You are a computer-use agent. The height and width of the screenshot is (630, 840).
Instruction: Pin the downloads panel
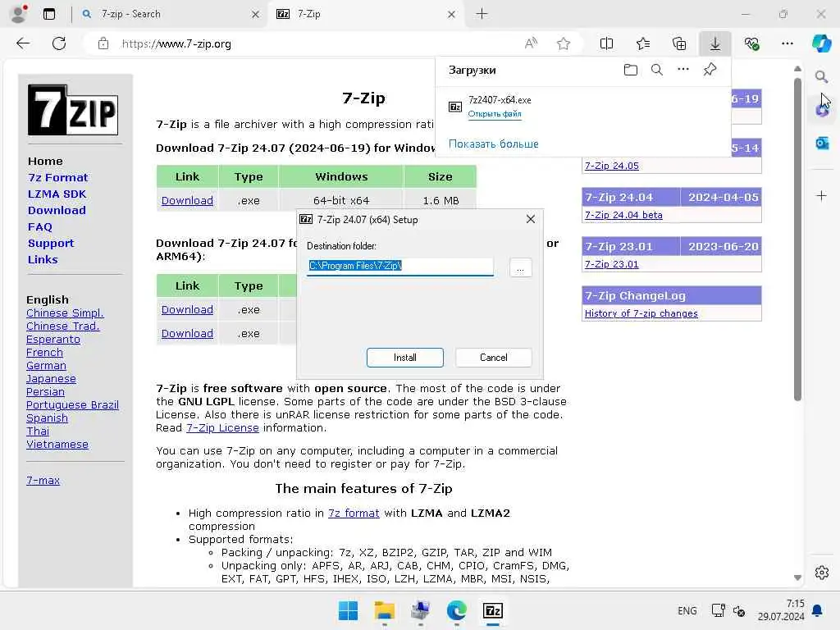[x=710, y=69]
